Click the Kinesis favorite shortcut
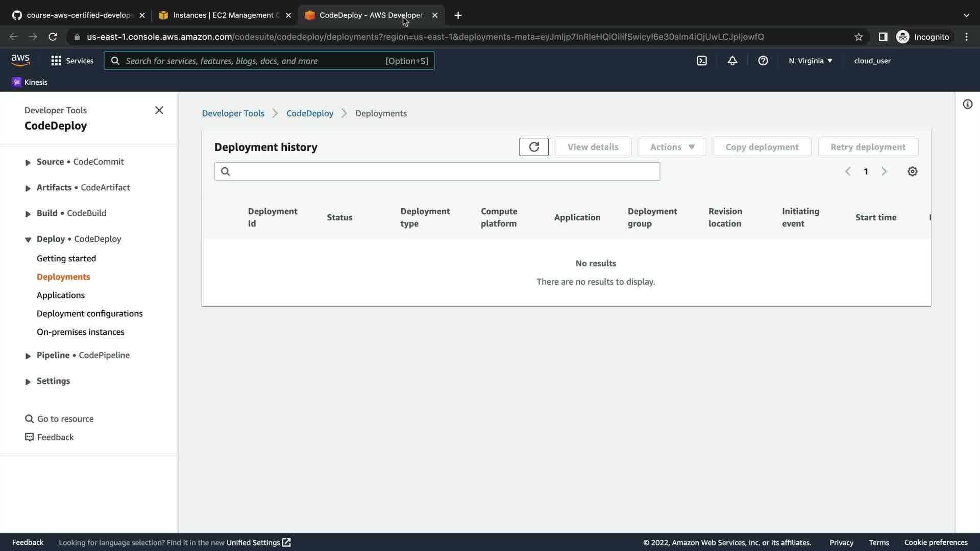Image resolution: width=980 pixels, height=551 pixels. point(30,82)
